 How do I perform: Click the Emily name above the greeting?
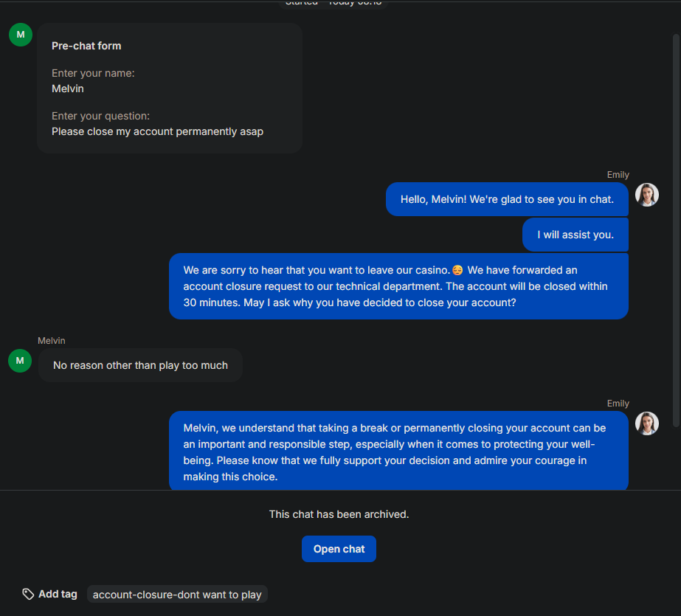pyautogui.click(x=618, y=175)
